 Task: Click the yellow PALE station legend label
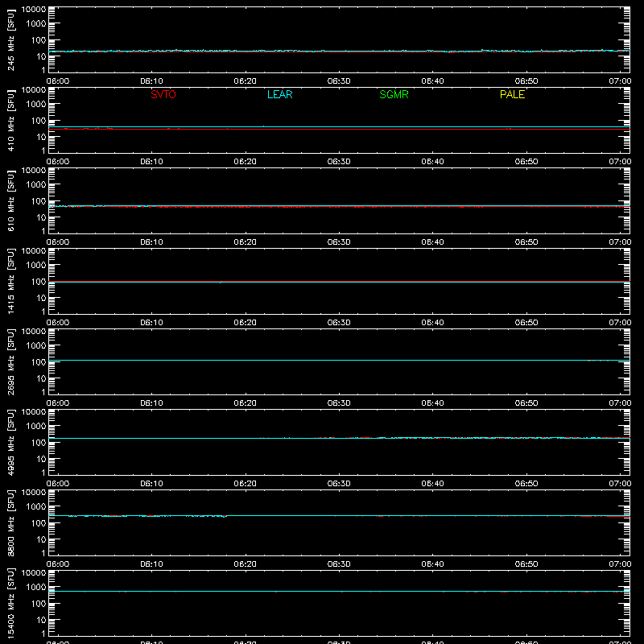[x=512, y=94]
